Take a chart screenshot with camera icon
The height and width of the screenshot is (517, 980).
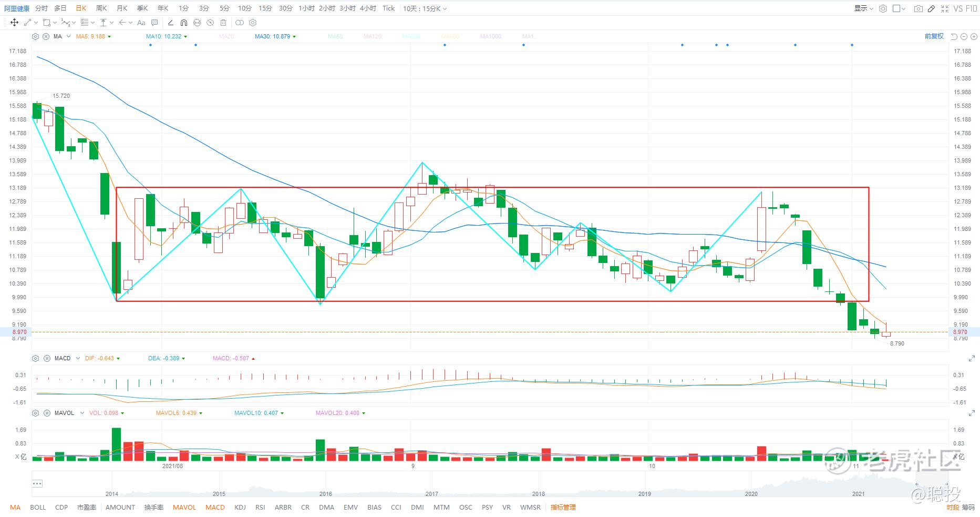[x=919, y=8]
